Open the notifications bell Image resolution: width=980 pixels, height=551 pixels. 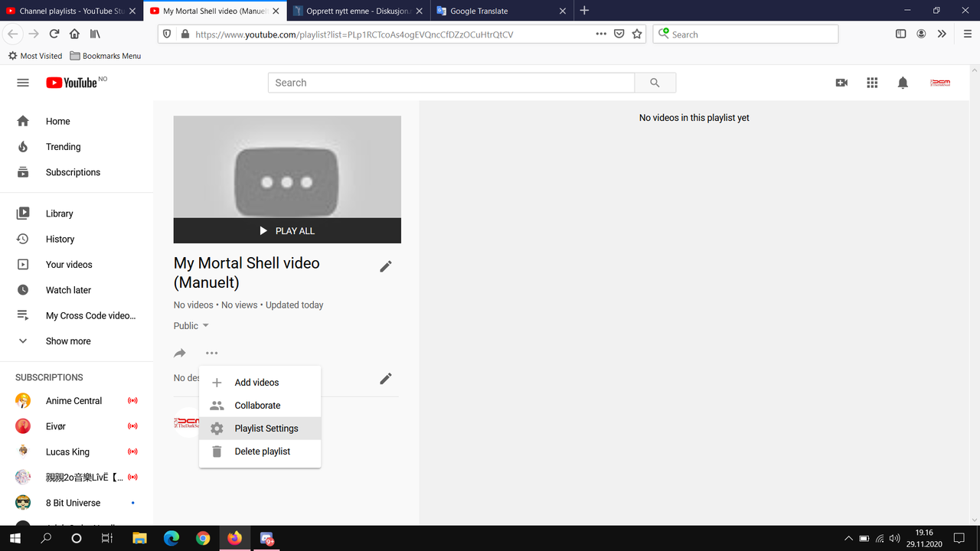click(x=903, y=83)
